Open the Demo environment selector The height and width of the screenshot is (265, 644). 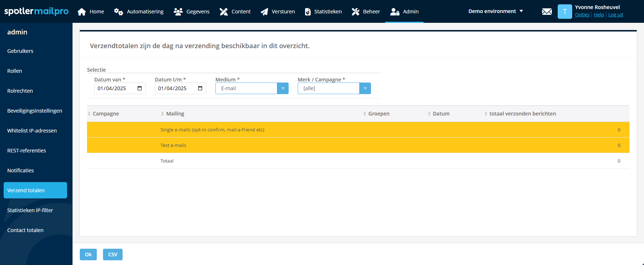(x=495, y=11)
